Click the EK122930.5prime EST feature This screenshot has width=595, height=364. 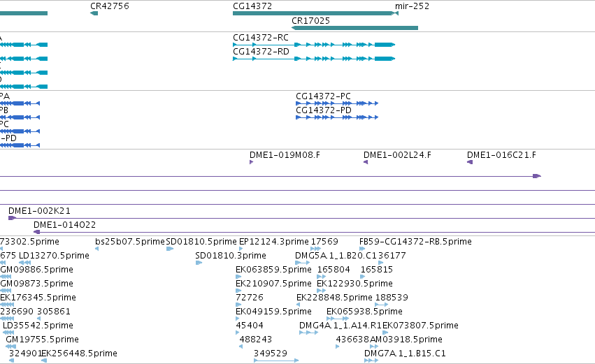click(322, 291)
